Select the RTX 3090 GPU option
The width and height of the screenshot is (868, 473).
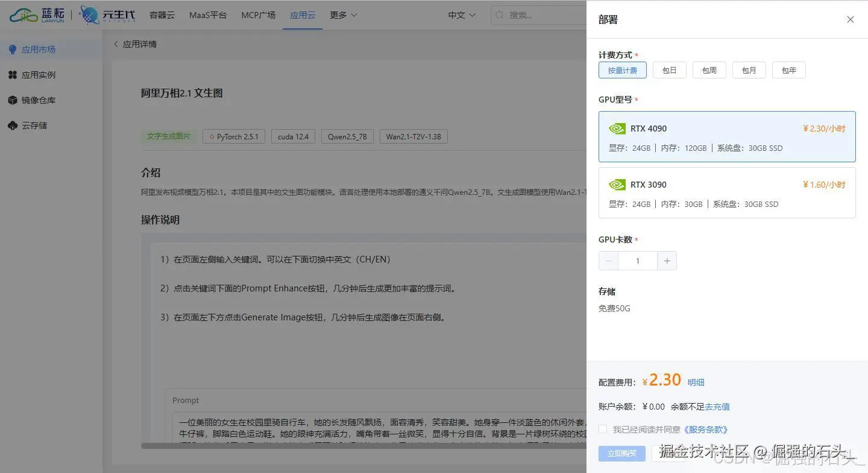pyautogui.click(x=726, y=193)
